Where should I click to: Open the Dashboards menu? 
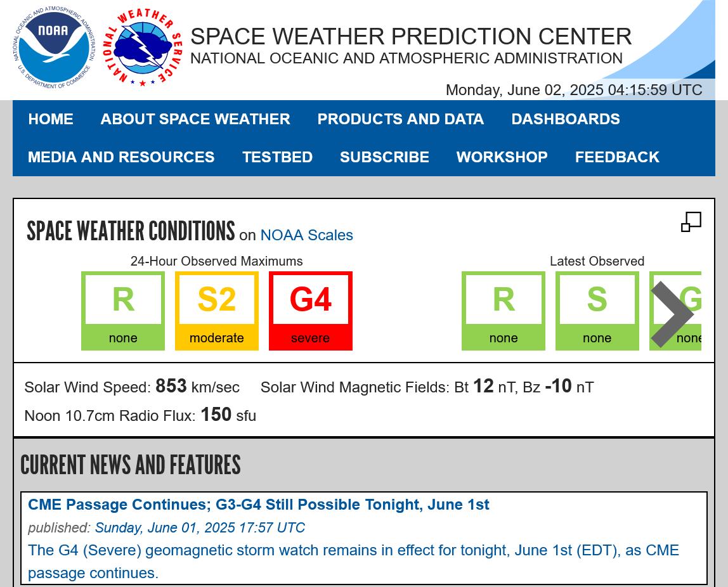click(566, 119)
